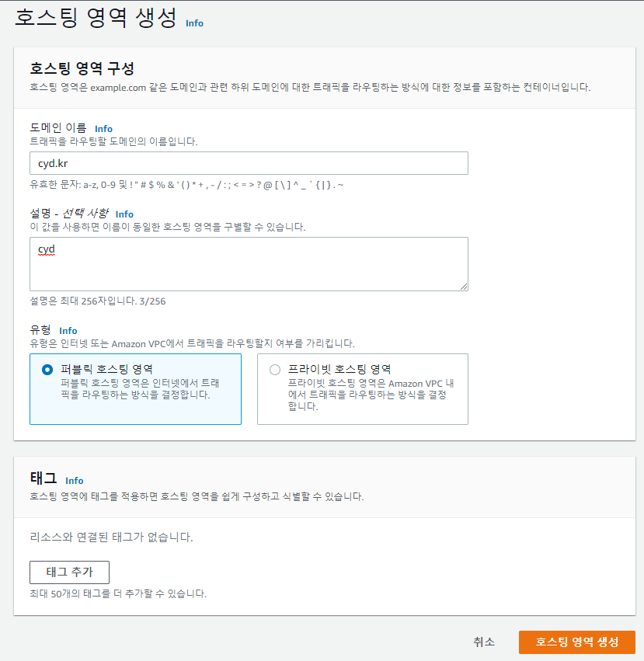Select the 퍼블릭 호스팅 영역 radio button
Viewport: 644px width, 661px height.
coord(47,370)
